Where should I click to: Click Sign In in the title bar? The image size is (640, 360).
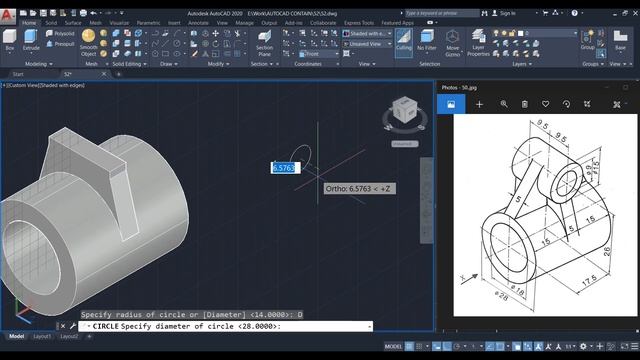(507, 13)
